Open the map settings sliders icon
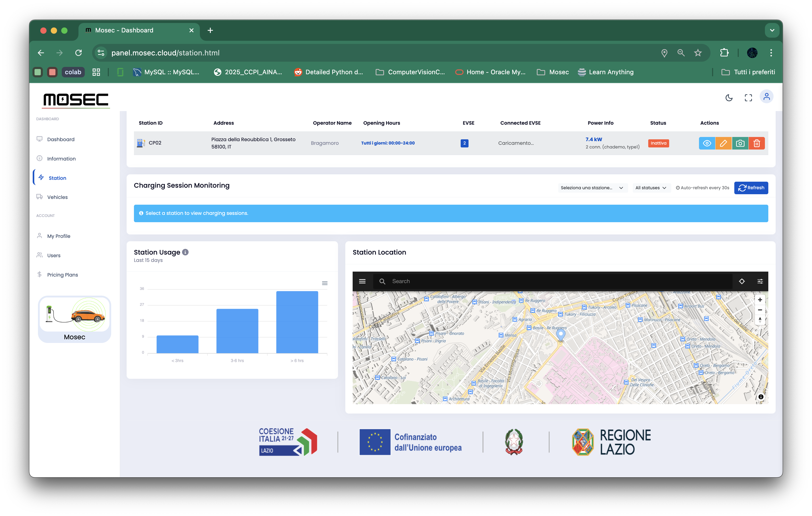The height and width of the screenshot is (516, 812). click(760, 281)
